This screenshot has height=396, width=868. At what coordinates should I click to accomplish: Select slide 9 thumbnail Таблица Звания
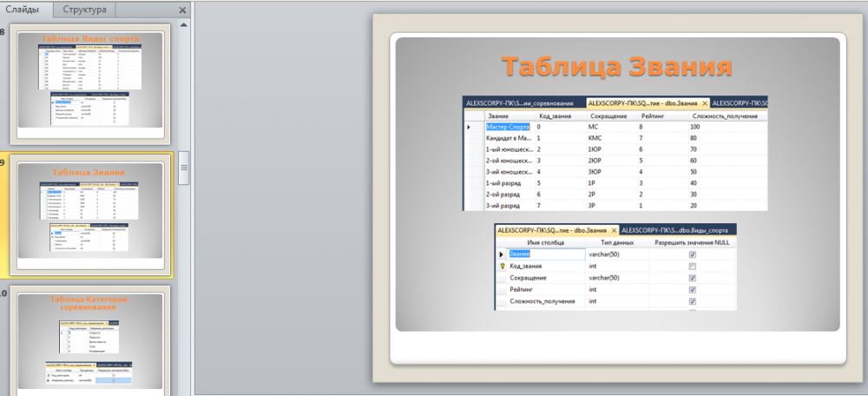tap(91, 214)
